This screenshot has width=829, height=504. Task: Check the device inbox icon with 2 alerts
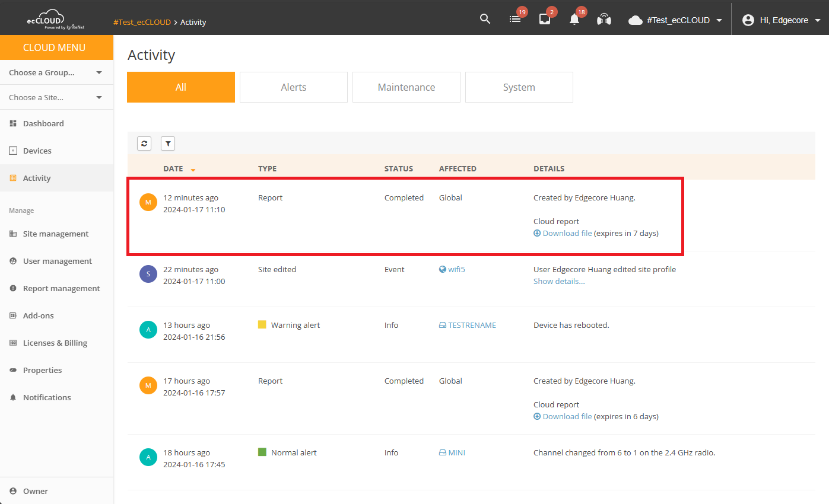pos(545,18)
